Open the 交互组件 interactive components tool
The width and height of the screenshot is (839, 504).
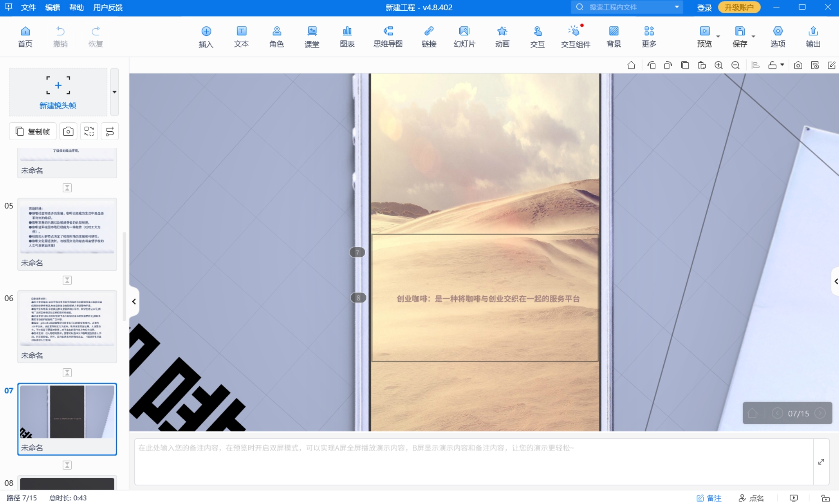[x=575, y=36]
